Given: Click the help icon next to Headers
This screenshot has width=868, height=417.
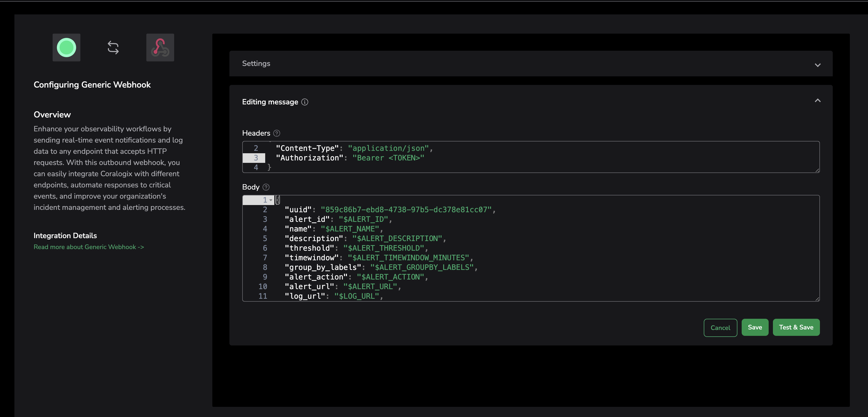Looking at the screenshot, I should (x=277, y=133).
